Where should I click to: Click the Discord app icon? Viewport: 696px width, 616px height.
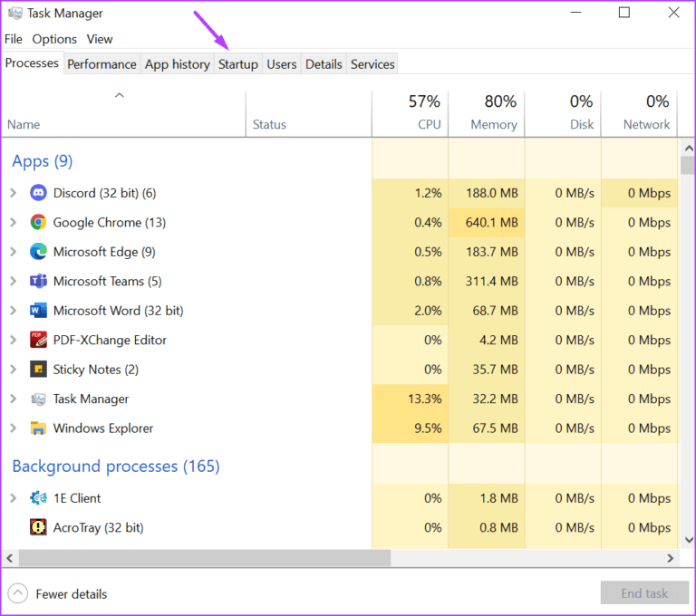click(38, 193)
